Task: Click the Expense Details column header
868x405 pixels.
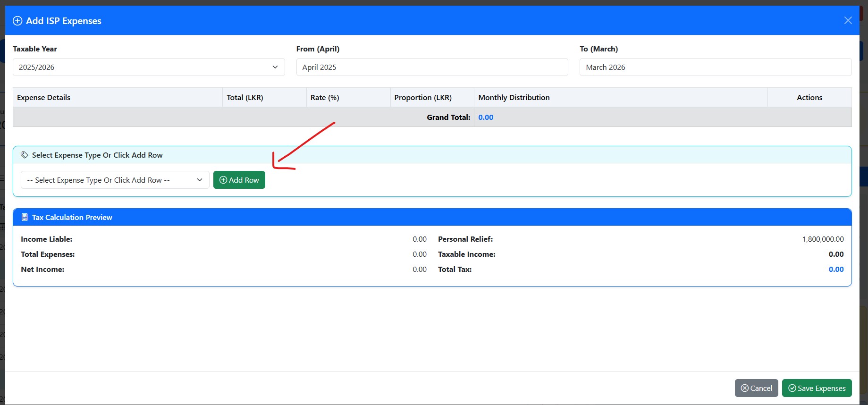Action: pos(44,97)
